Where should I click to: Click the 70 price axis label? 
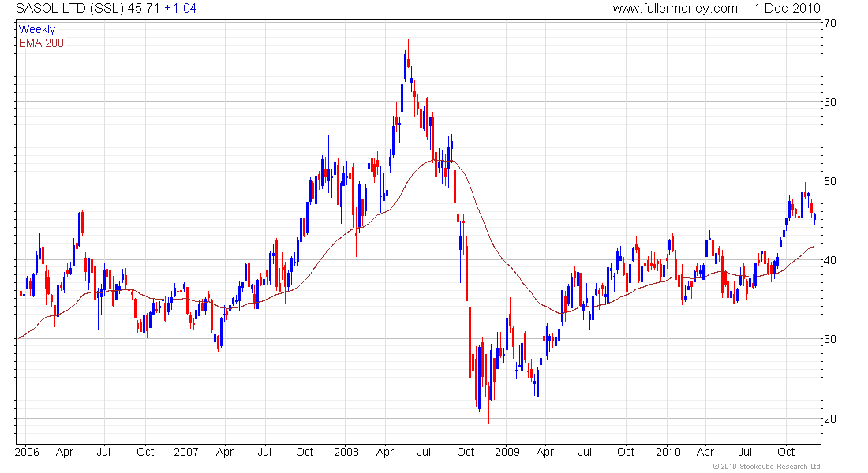830,23
